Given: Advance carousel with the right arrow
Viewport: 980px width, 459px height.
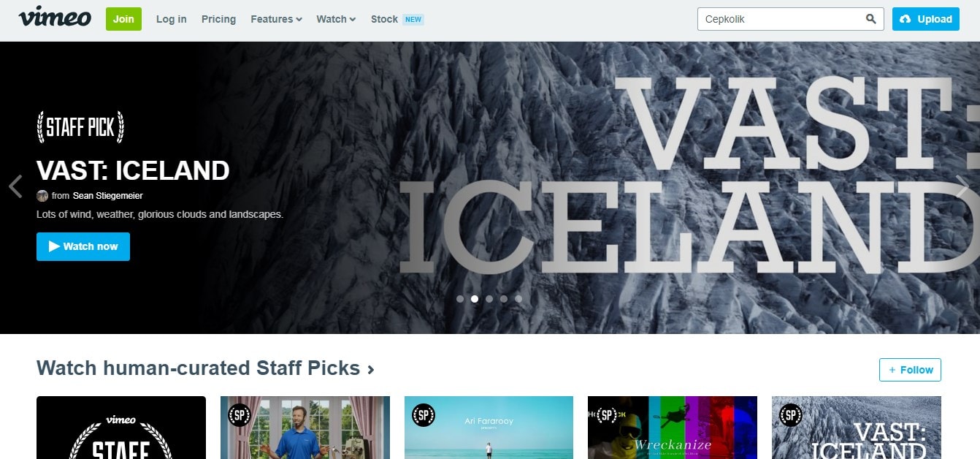Looking at the screenshot, I should click(963, 186).
